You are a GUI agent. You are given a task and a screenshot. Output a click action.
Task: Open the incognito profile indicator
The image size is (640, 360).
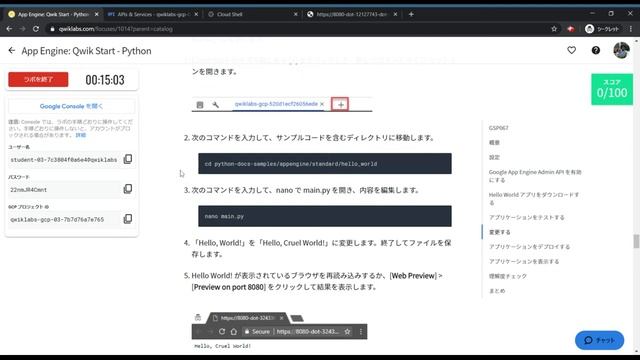point(602,29)
